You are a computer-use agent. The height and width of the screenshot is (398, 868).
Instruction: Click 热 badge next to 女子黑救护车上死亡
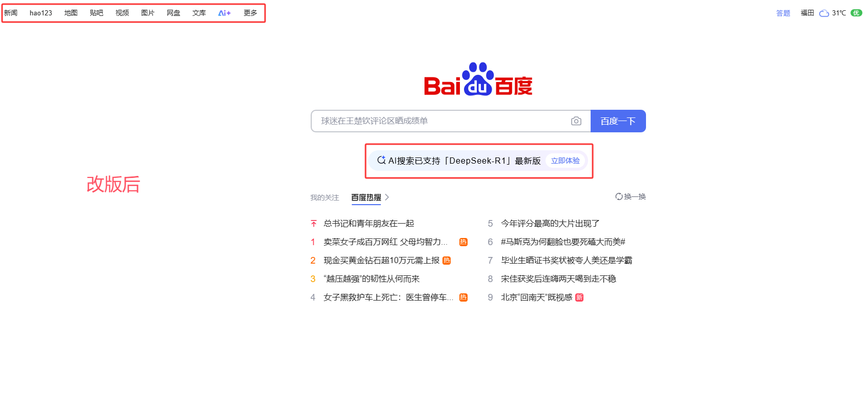point(463,297)
